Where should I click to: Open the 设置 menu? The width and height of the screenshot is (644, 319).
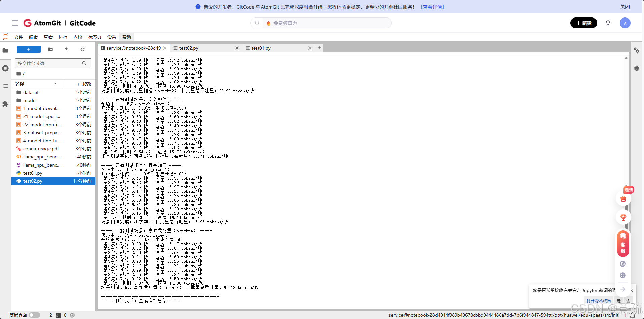point(112,37)
